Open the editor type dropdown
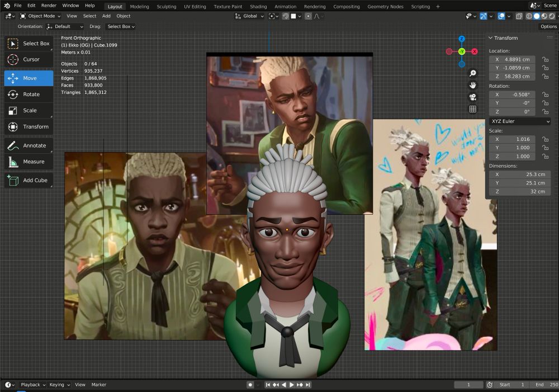Screen dimensions: 559x392 tap(10, 16)
